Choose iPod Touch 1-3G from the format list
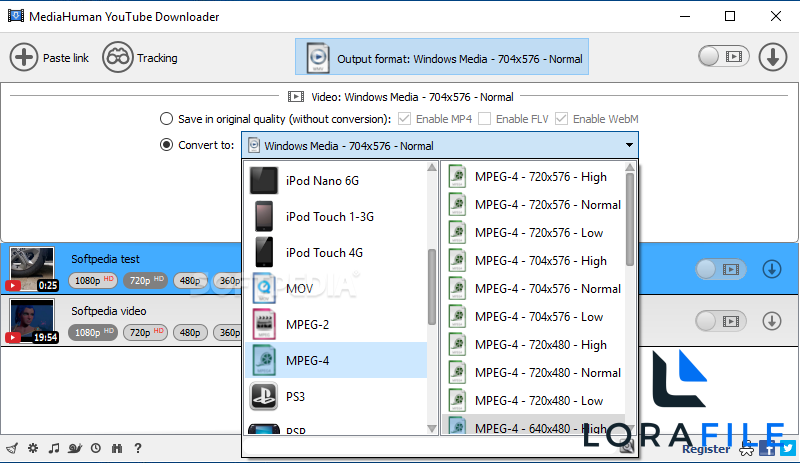 (x=336, y=216)
